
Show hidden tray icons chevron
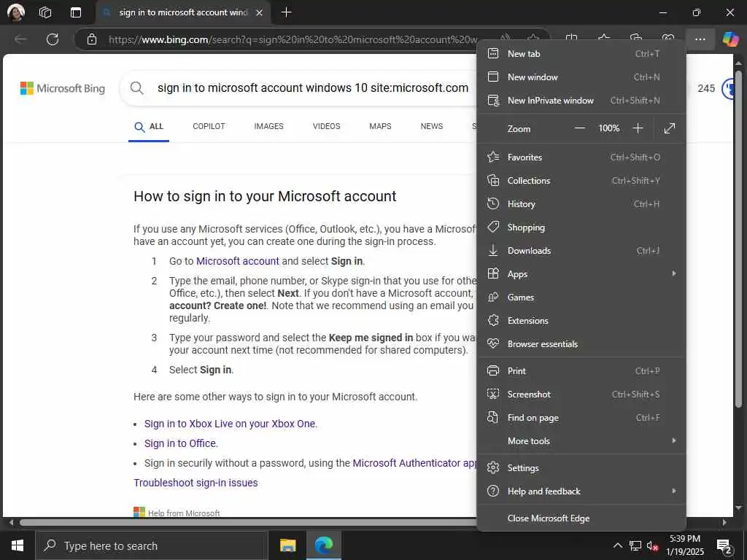617,545
